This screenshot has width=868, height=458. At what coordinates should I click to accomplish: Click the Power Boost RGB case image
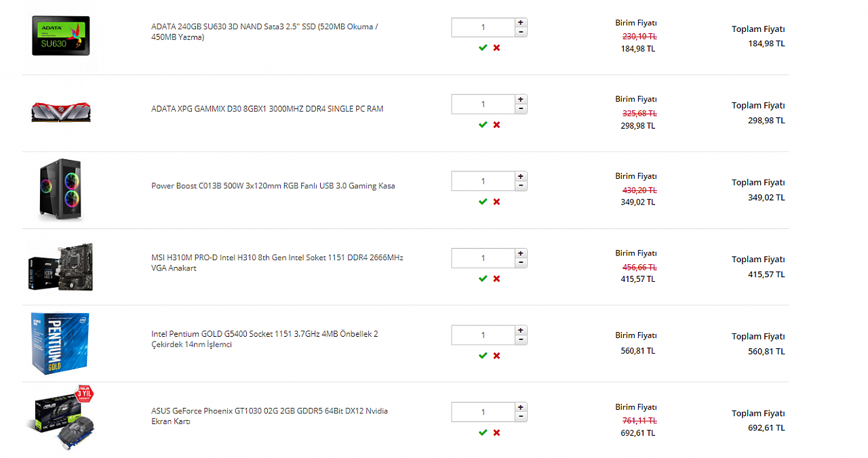click(x=61, y=190)
